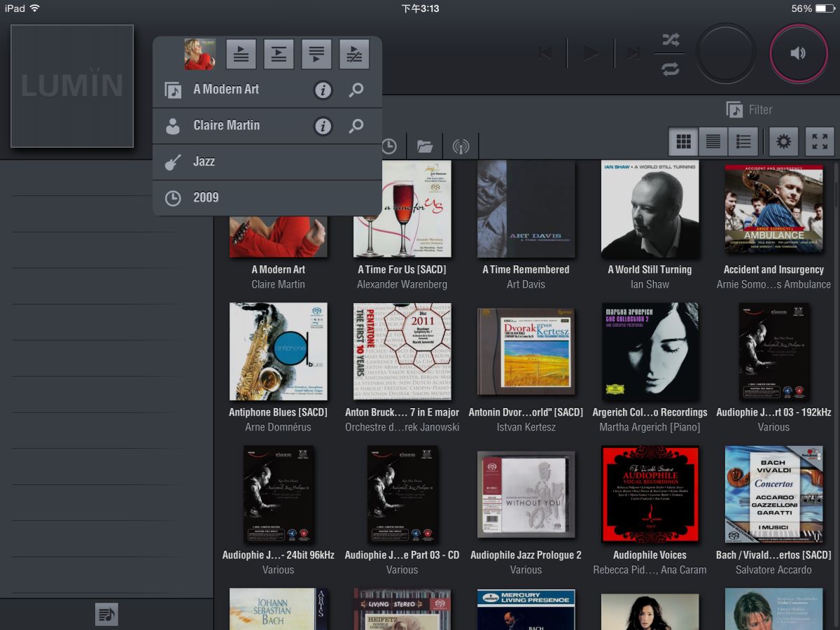Select the A Modern Art album row
This screenshot has height=630, width=840.
267,90
